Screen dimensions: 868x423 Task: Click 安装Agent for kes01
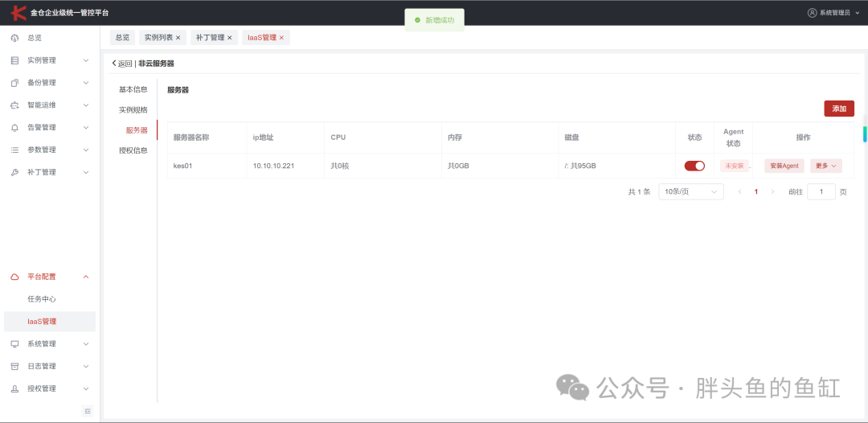(784, 166)
